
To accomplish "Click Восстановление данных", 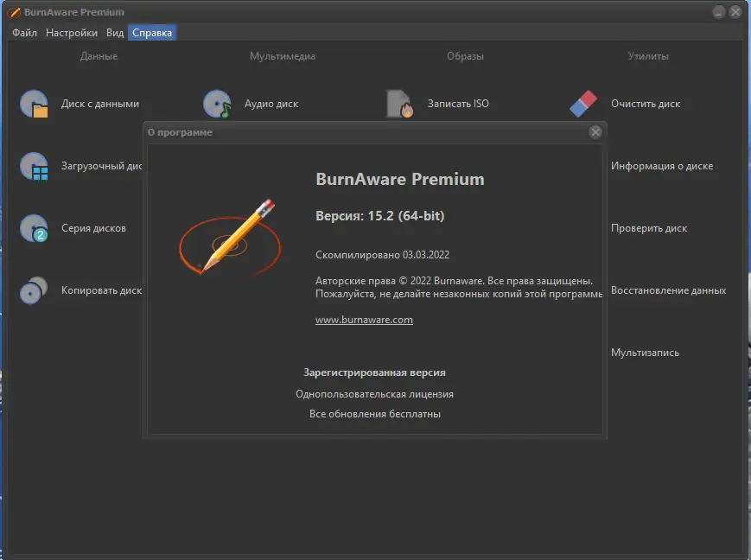I will [x=669, y=290].
